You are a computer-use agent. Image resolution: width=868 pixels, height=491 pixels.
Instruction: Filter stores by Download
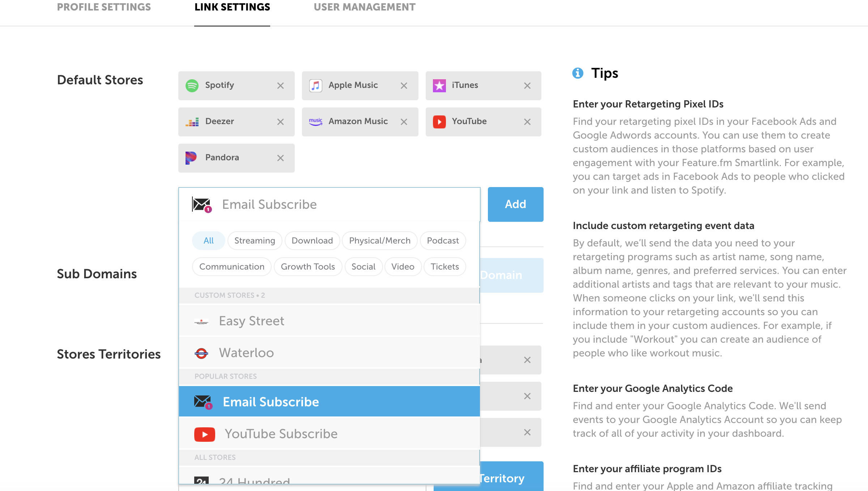tap(312, 241)
